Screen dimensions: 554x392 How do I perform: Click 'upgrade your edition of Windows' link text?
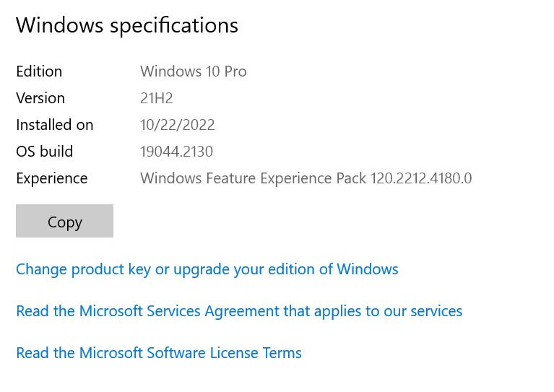[286, 269]
